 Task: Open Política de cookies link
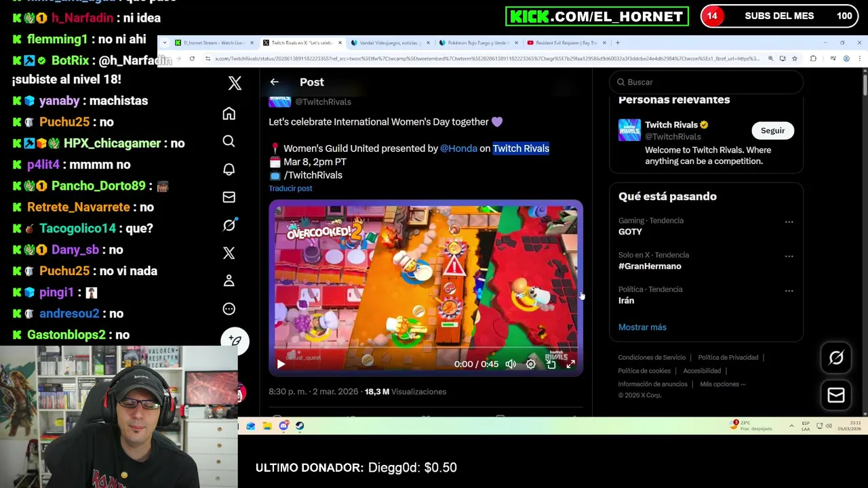tap(644, 371)
